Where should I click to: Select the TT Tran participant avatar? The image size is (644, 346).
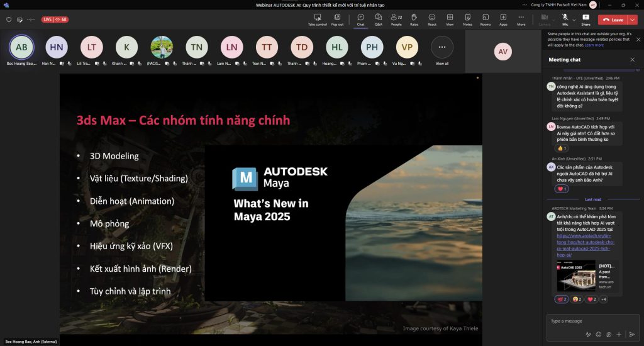[x=267, y=47]
